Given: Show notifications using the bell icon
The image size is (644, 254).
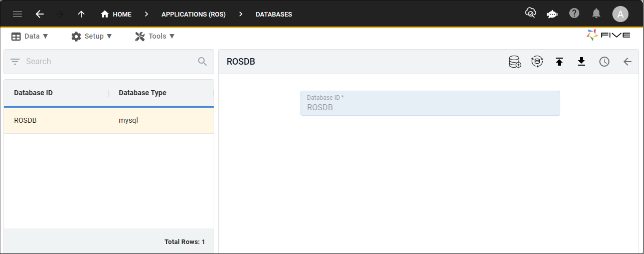Looking at the screenshot, I should pos(596,14).
